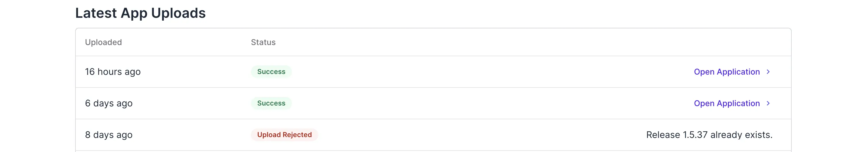The height and width of the screenshot is (152, 868).
Task: Click the Upload Rejected status badge
Action: point(284,135)
